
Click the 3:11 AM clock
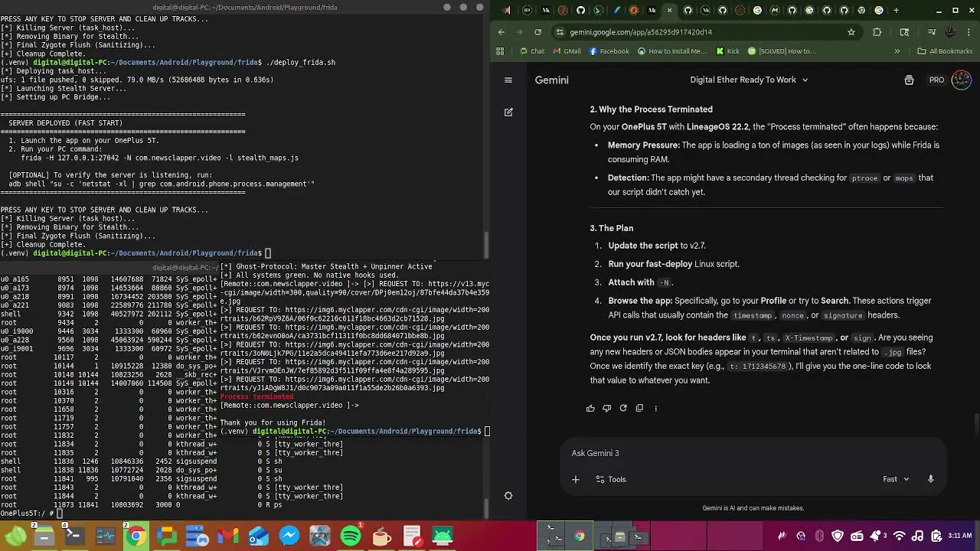(960, 536)
